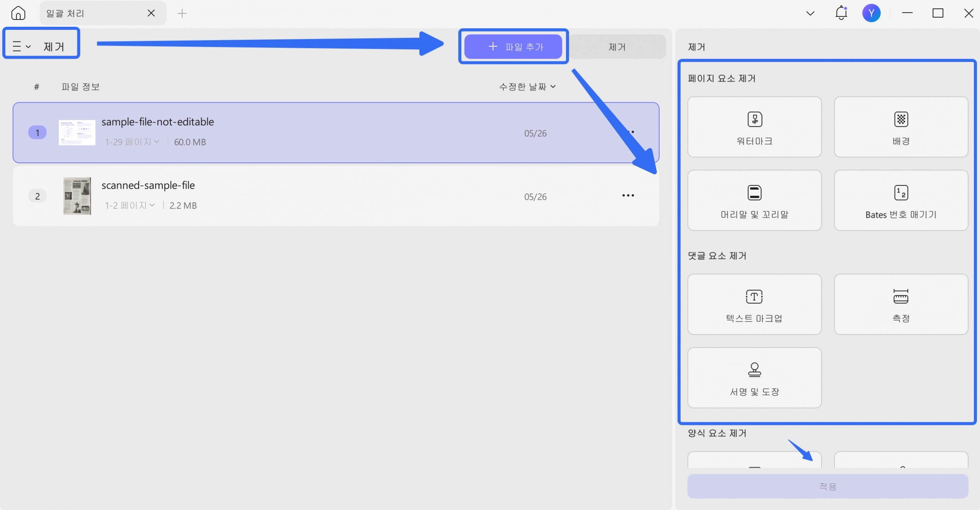Click the 제거 button beside 파일 추가
Viewport: 980px width, 510px height.
tap(617, 47)
